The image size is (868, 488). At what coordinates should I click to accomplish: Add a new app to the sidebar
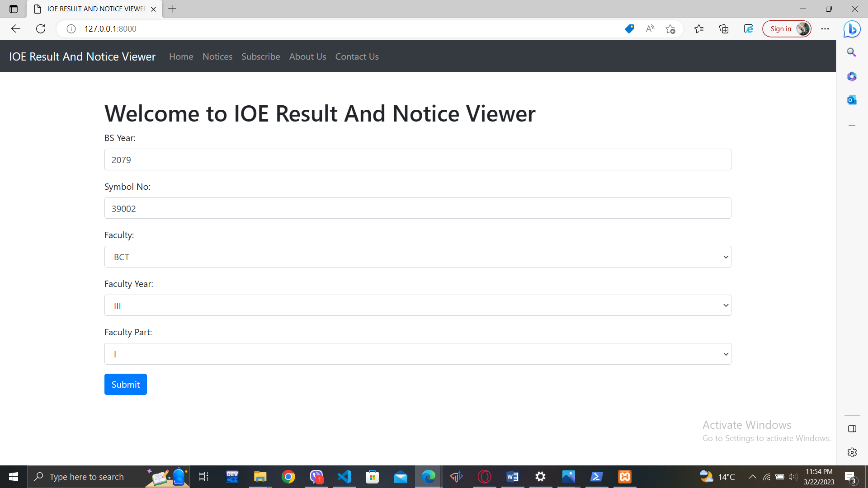(852, 126)
